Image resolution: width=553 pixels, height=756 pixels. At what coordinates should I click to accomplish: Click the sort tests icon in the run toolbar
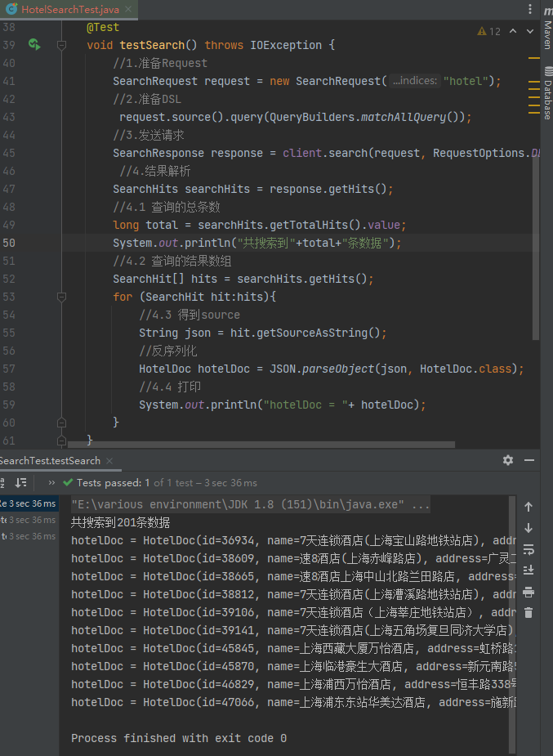[21, 483]
